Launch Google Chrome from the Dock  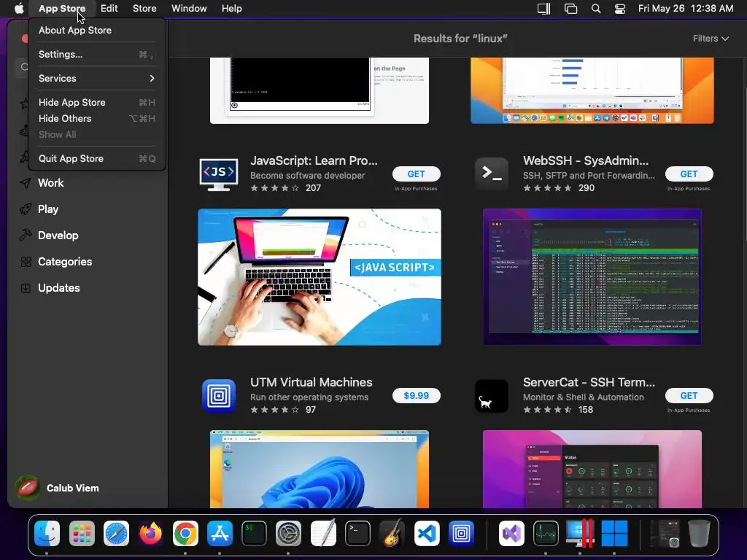tap(185, 533)
